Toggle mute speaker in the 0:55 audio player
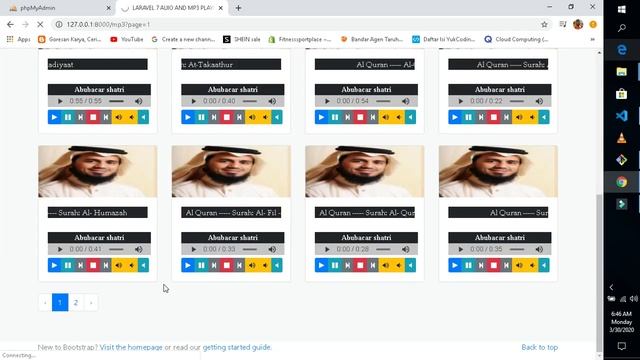 (139, 101)
